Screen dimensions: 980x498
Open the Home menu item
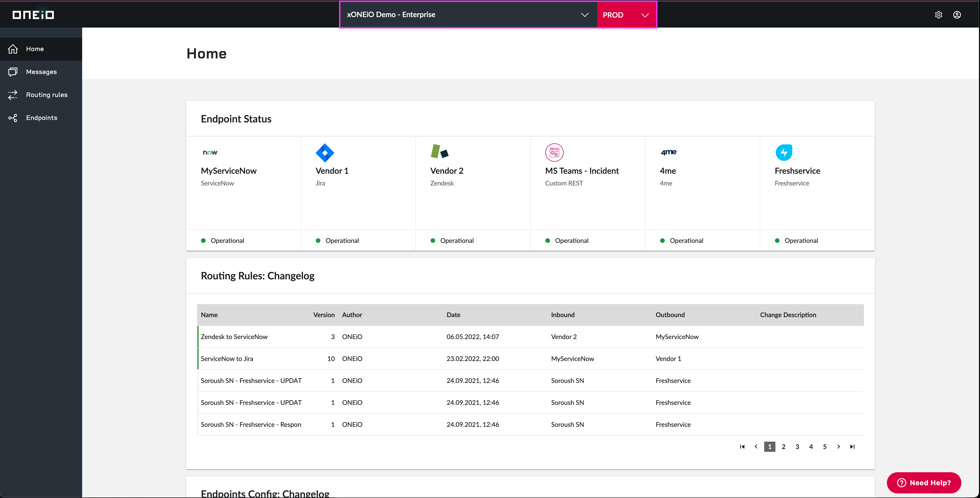pyautogui.click(x=41, y=49)
